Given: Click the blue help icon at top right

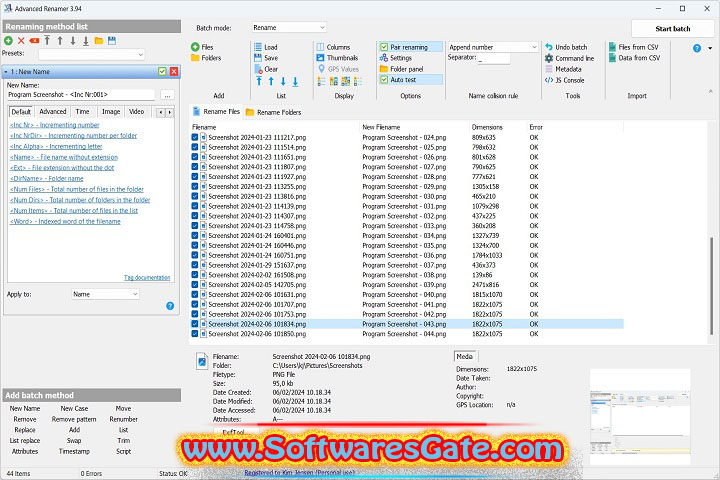Looking at the screenshot, I should pyautogui.click(x=697, y=48).
